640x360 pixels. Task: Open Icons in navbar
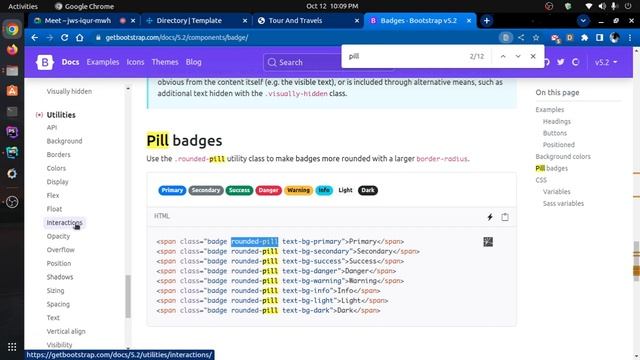pos(135,62)
